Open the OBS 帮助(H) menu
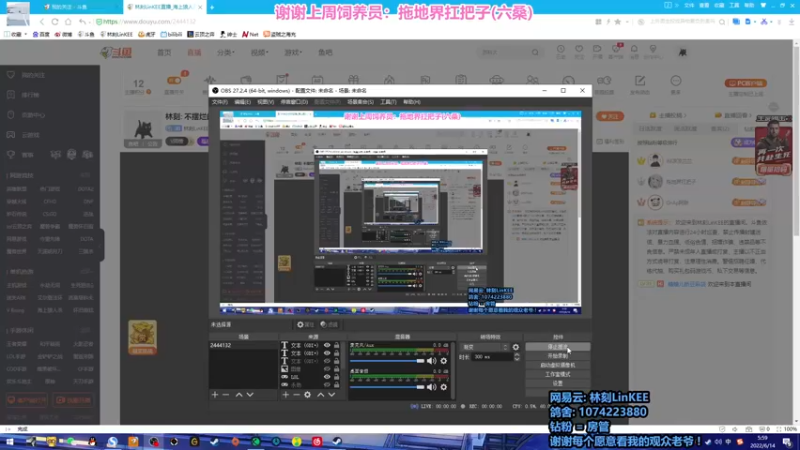 (x=412, y=102)
